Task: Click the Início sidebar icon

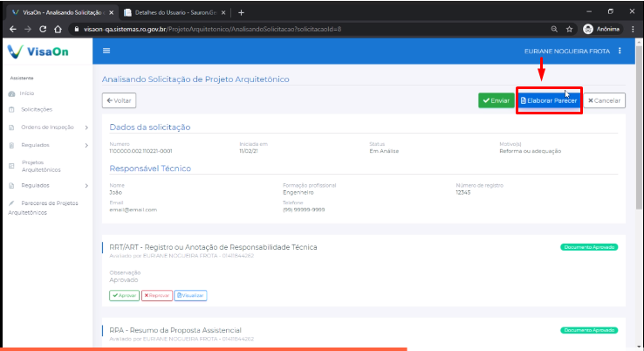Action: [x=11, y=93]
